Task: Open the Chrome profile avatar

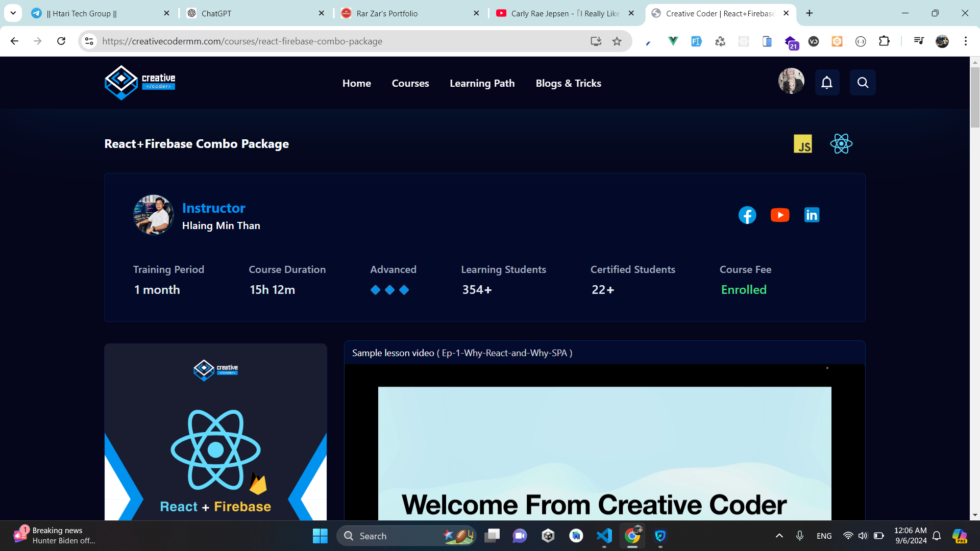Action: pyautogui.click(x=942, y=41)
